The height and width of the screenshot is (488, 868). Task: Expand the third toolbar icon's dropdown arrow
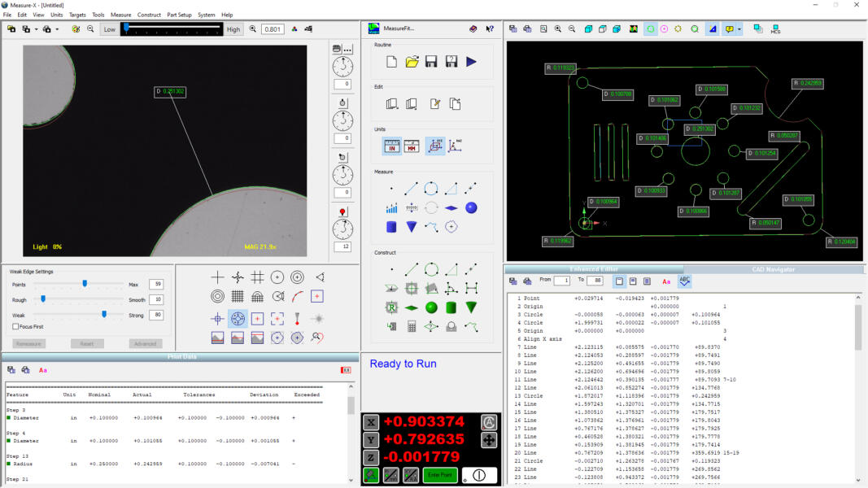pos(56,29)
